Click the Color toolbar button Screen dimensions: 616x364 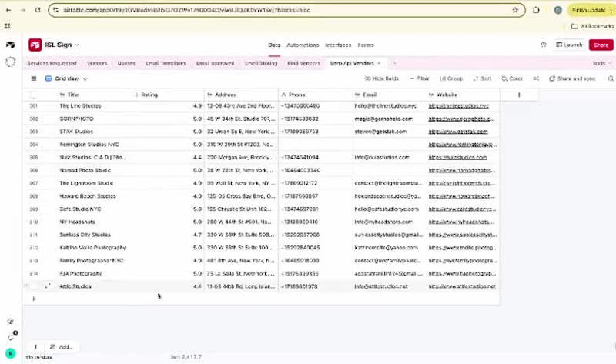tap(512, 78)
